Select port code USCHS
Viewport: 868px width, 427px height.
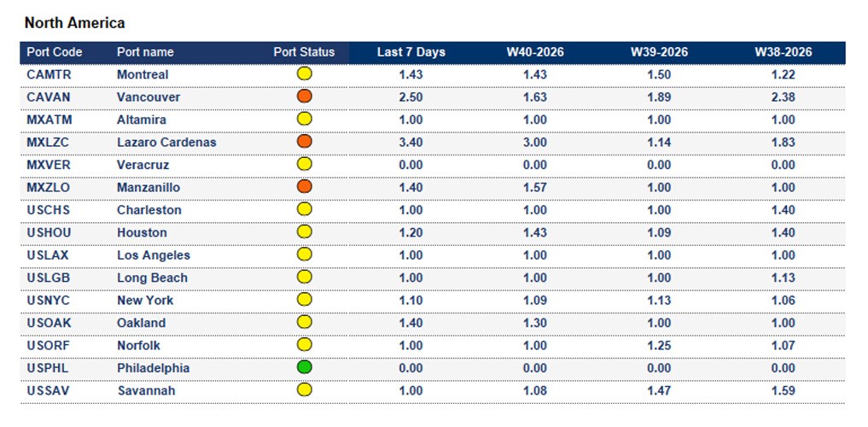[48, 210]
